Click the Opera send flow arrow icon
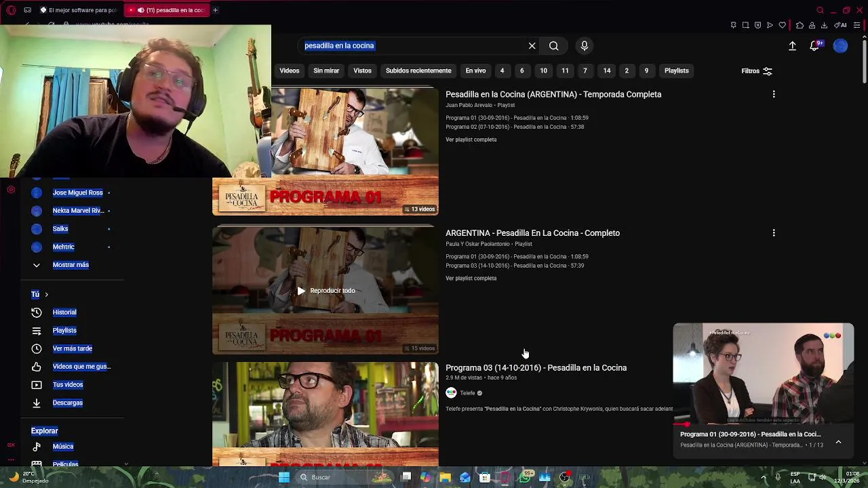Screen dimensions: 868x488 [770, 25]
